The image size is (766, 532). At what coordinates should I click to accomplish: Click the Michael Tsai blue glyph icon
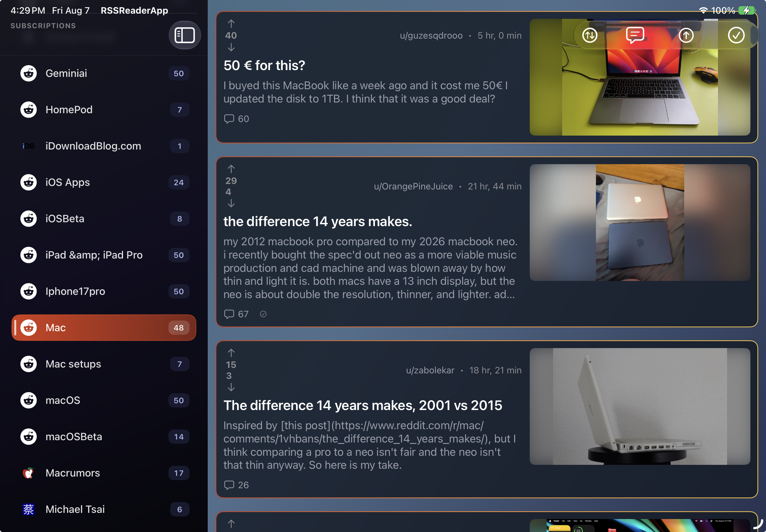pos(28,509)
